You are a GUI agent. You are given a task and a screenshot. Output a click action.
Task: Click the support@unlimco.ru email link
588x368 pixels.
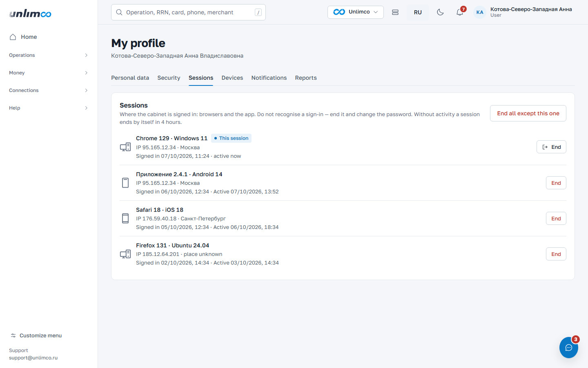pos(33,358)
